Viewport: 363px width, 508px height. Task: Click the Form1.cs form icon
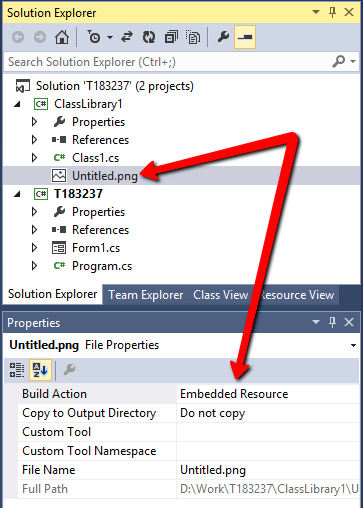[x=59, y=248]
